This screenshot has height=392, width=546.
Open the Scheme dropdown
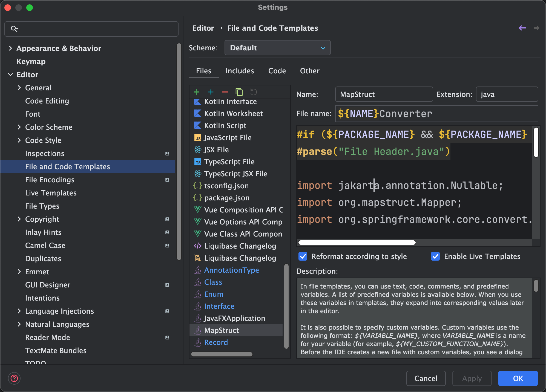277,48
